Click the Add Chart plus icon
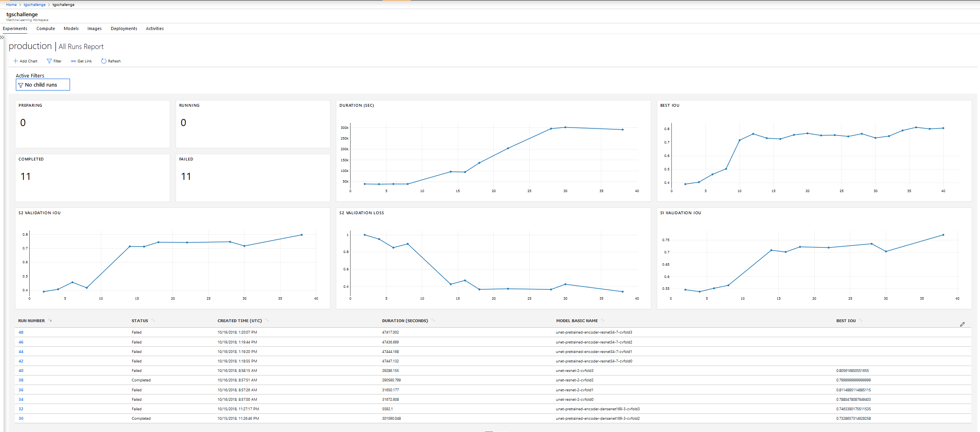Image resolution: width=980 pixels, height=432 pixels. tap(16, 61)
